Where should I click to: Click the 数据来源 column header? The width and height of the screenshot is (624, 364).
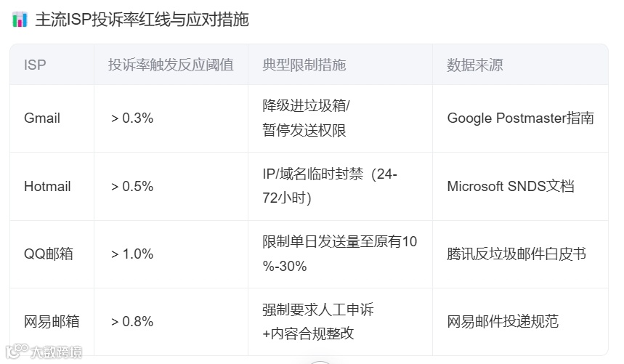click(475, 65)
